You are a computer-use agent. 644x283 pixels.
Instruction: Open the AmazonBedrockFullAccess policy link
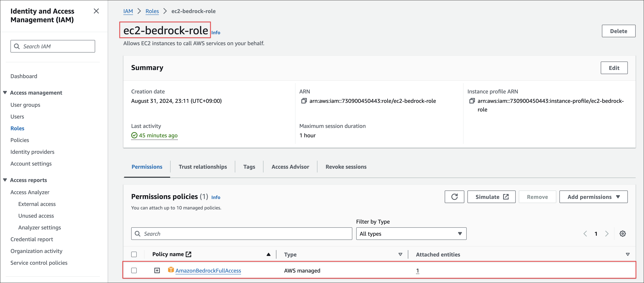tap(208, 270)
